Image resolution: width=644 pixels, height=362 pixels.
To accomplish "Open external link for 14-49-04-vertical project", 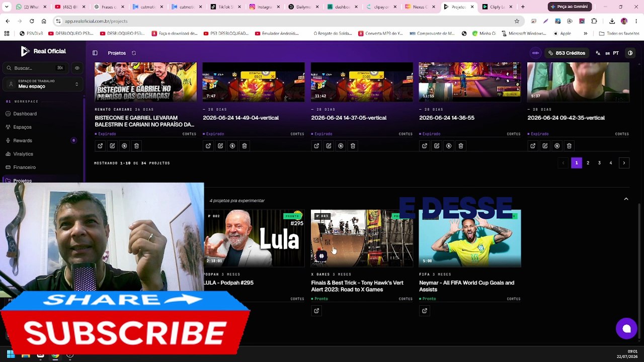I will click(208, 146).
